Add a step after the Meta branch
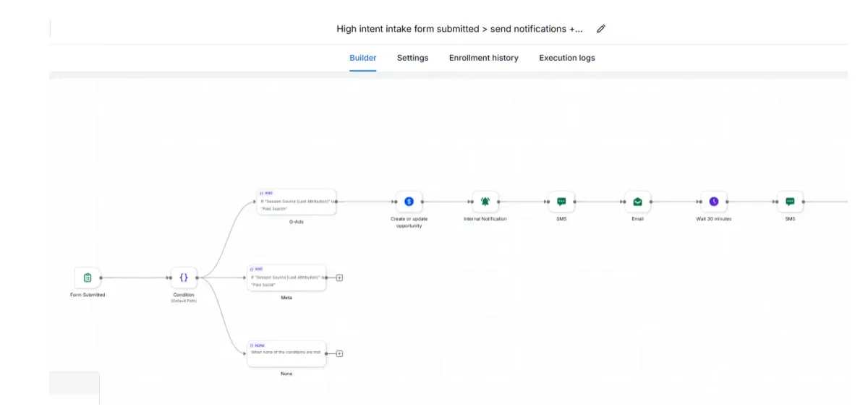The image size is (868, 409). (x=339, y=277)
